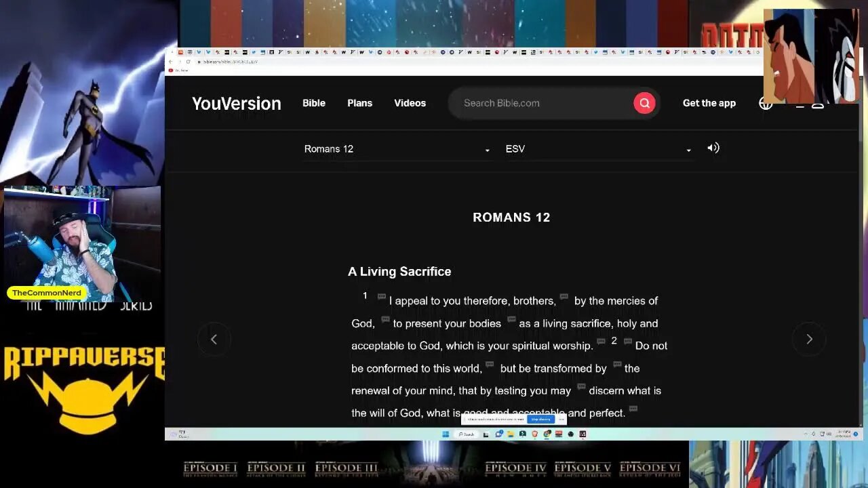The height and width of the screenshot is (488, 868).
Task: Expand the Romans 12 chapter dropdown
Action: (397, 149)
